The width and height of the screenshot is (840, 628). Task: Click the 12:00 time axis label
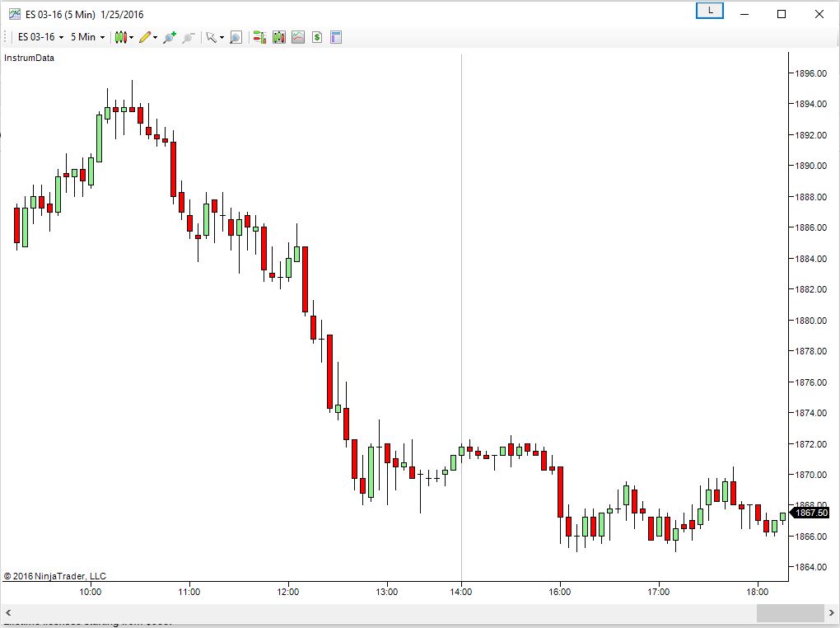(288, 592)
